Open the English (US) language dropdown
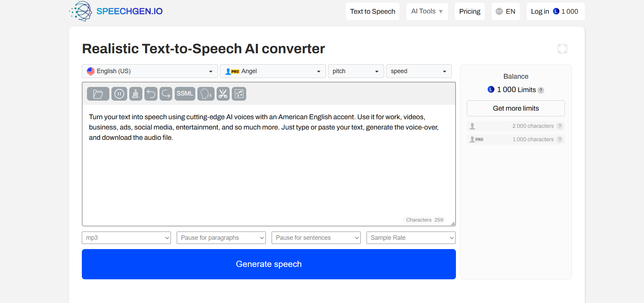 click(x=150, y=71)
